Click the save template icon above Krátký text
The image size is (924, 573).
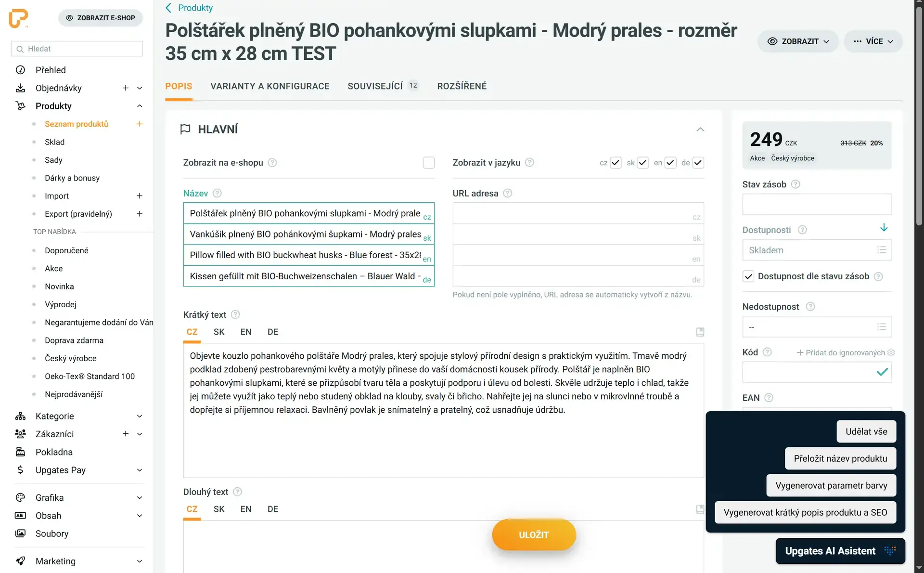pyautogui.click(x=700, y=332)
